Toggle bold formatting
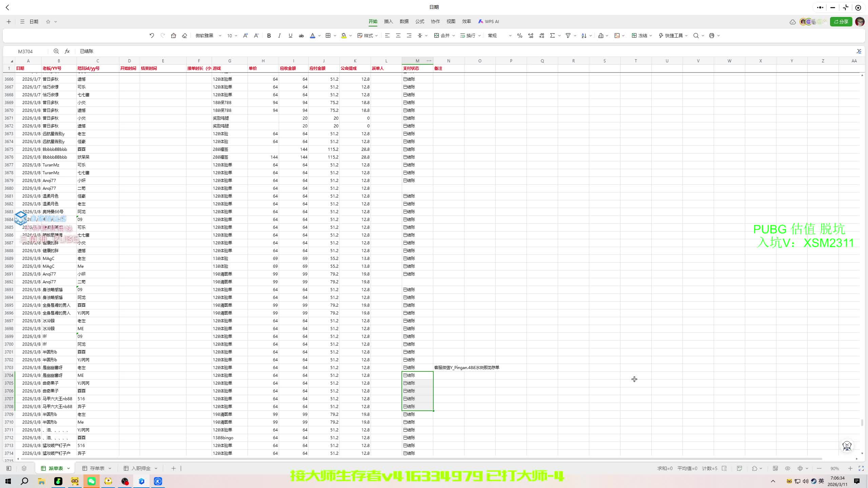Viewport: 868px width, 488px height. [269, 36]
